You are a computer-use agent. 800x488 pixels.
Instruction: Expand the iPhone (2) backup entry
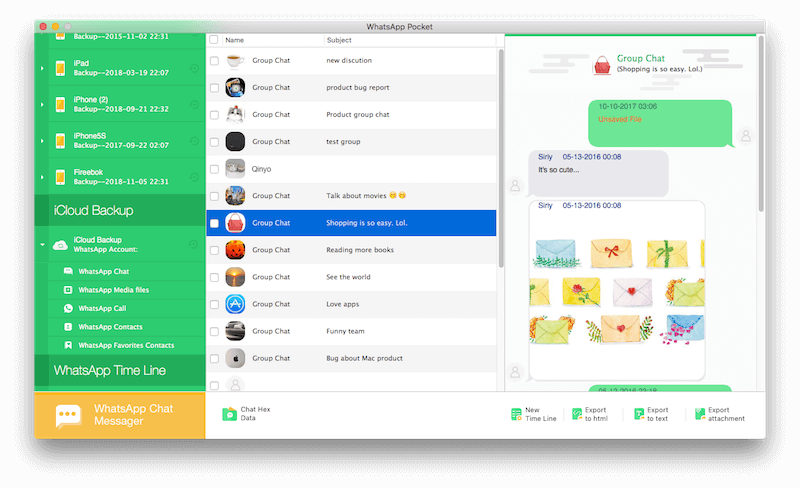(42, 104)
